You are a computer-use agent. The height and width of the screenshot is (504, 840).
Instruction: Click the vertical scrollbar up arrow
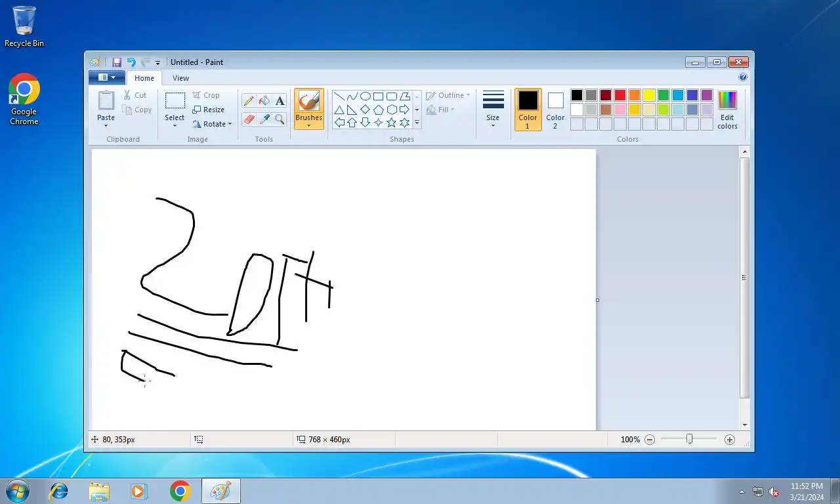[745, 152]
